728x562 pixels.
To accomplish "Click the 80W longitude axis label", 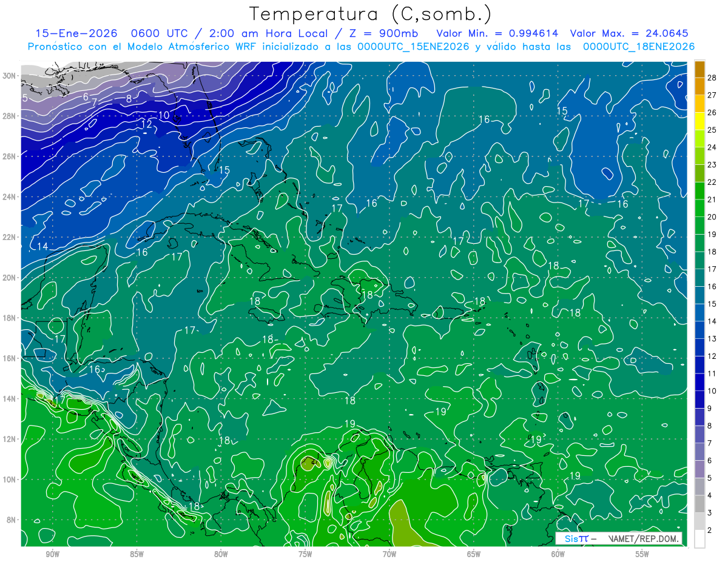I will click(x=221, y=554).
